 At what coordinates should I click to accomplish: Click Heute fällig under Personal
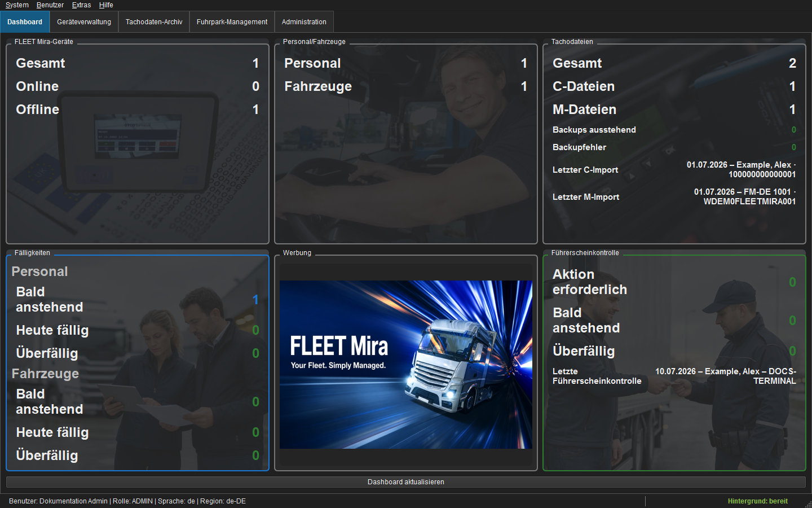click(138, 330)
